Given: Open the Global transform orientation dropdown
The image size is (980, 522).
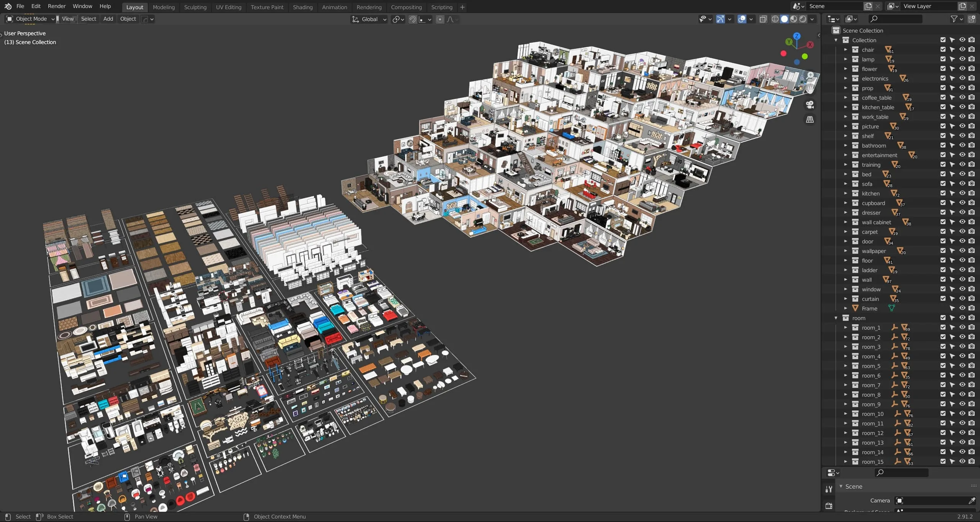Looking at the screenshot, I should pos(369,19).
